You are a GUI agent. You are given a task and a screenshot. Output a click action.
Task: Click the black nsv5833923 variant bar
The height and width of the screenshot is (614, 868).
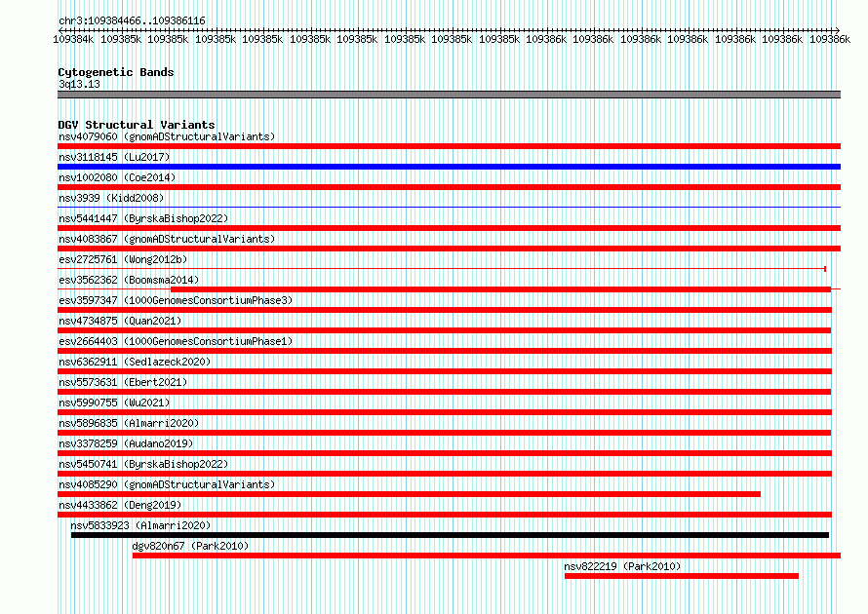coord(450,535)
